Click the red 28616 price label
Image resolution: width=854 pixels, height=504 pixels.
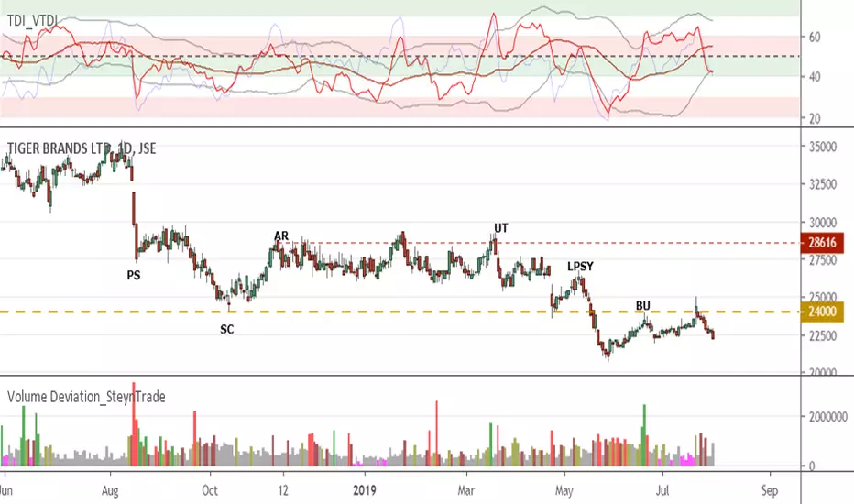822,243
